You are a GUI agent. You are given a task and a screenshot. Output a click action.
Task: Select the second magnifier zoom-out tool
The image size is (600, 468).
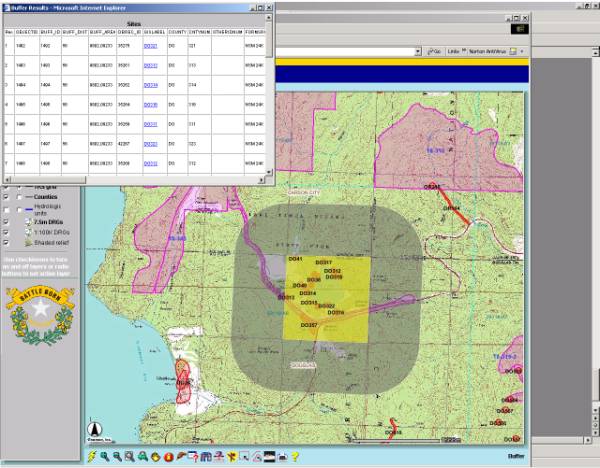click(x=118, y=456)
